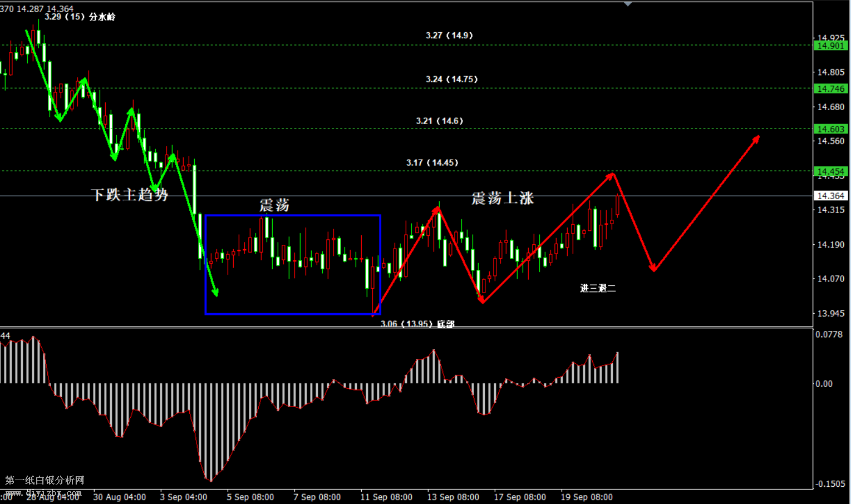Select the 3.06 (13.95) 底部 label
The width and height of the screenshot is (851, 504).
[x=417, y=323]
